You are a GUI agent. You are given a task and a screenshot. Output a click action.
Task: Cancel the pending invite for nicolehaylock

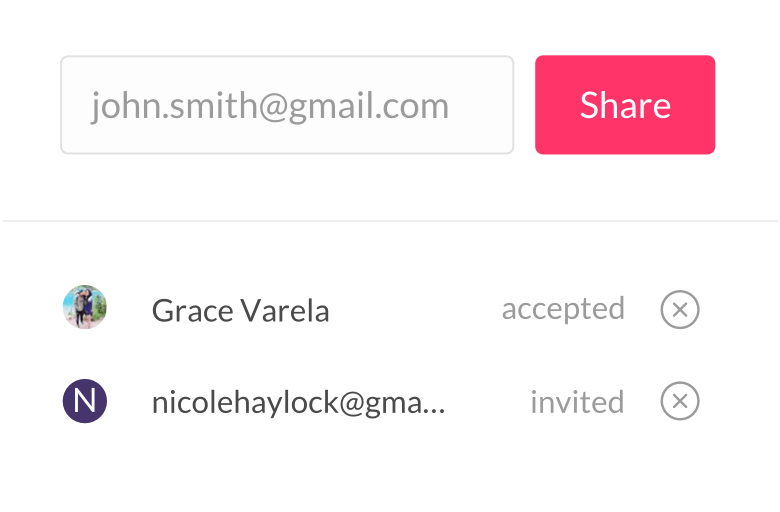[x=680, y=401]
